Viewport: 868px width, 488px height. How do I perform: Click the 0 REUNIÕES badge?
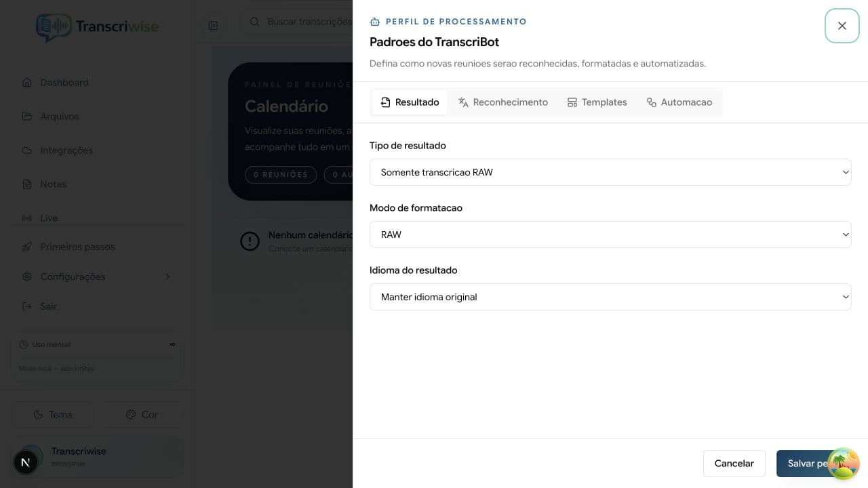tap(281, 174)
